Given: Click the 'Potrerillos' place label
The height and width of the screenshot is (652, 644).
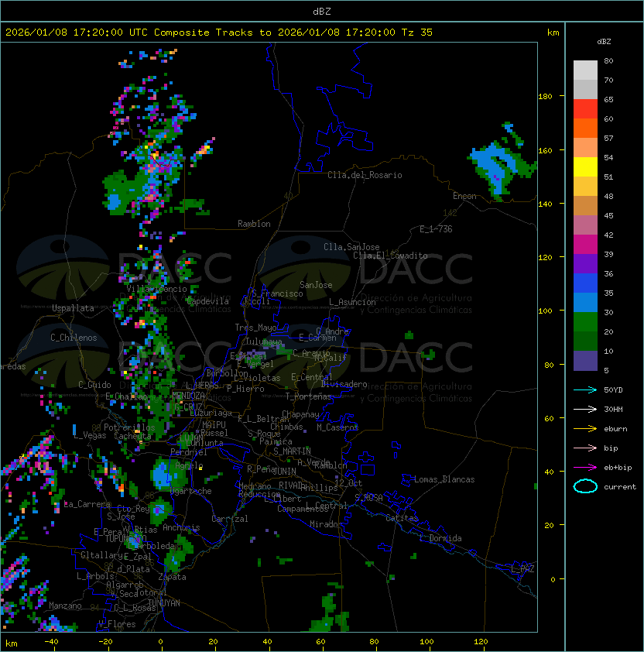Looking at the screenshot, I should [129, 427].
